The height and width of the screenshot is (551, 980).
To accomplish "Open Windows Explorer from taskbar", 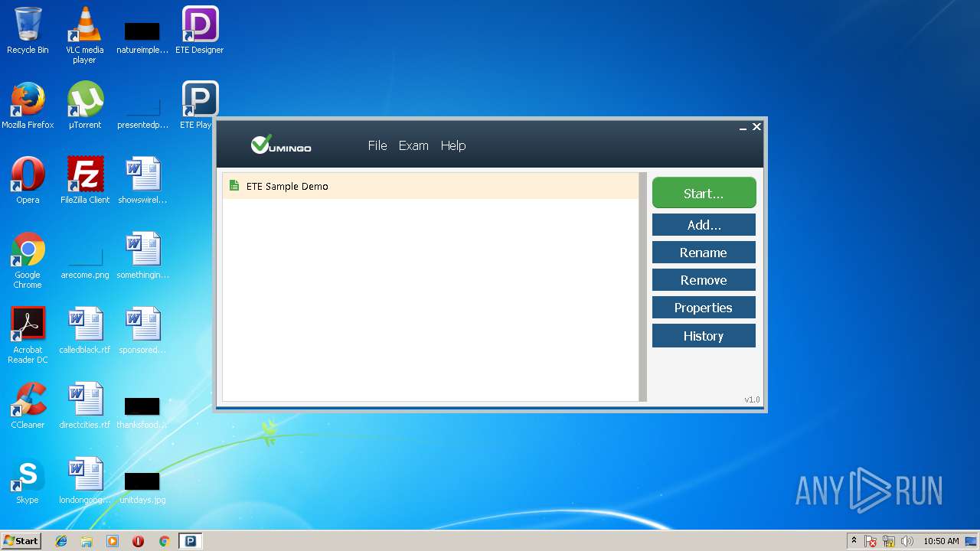I will tap(87, 541).
